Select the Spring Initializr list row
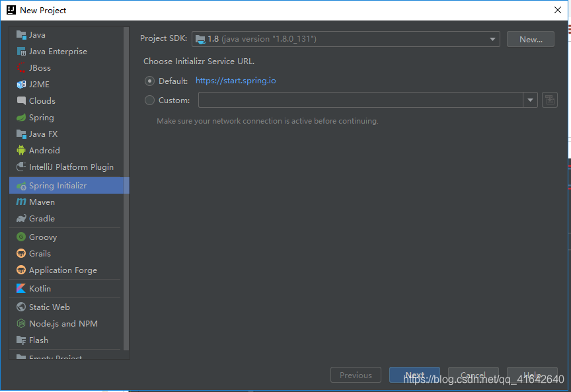The height and width of the screenshot is (392, 571). pos(69,186)
